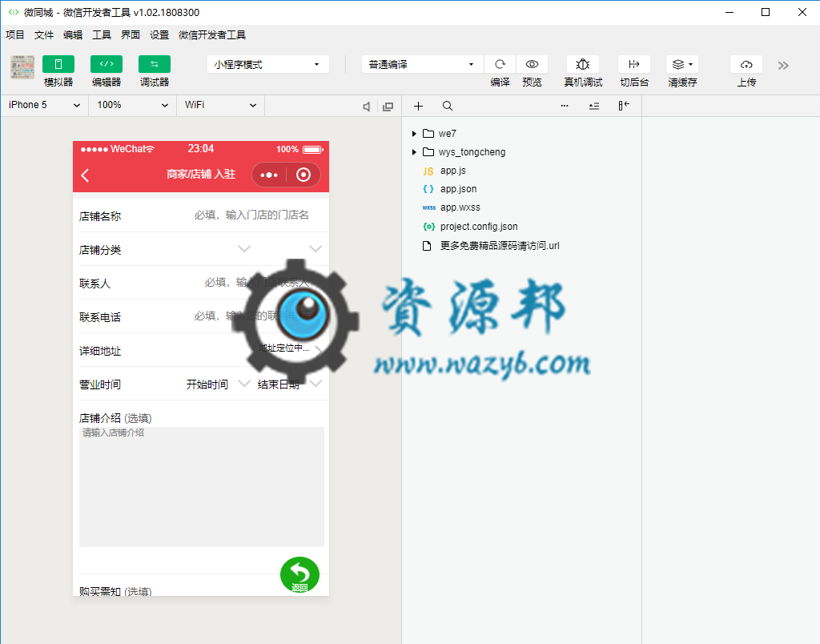
Task: Click the plus icon to add a file
Action: pos(418,107)
